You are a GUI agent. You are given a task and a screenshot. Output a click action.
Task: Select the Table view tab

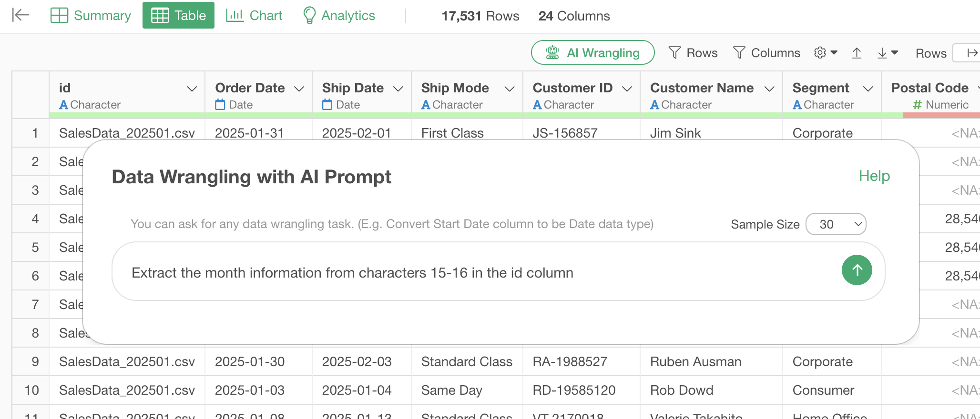coord(178,16)
